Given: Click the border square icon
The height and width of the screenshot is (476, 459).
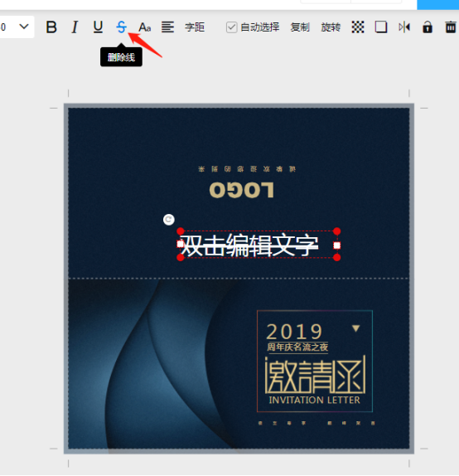Looking at the screenshot, I should click(381, 27).
